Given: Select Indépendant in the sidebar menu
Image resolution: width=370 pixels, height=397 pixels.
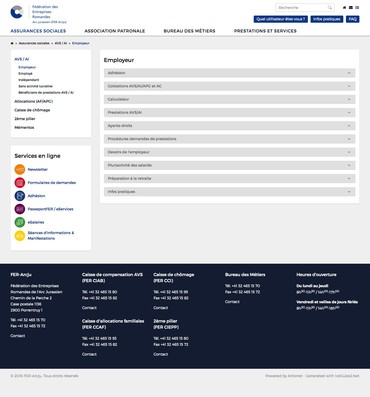Looking at the screenshot, I should coord(29,80).
